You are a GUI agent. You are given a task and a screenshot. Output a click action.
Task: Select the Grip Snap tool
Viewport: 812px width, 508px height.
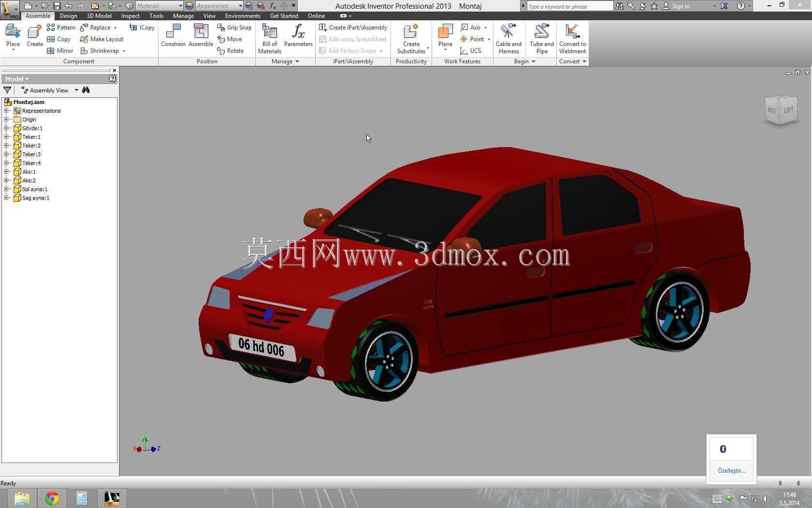pos(234,28)
